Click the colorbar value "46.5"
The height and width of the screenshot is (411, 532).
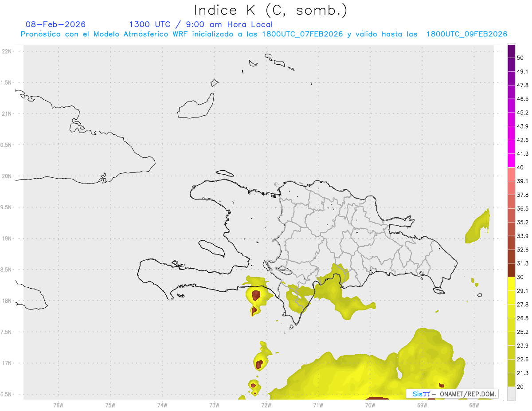tap(523, 99)
